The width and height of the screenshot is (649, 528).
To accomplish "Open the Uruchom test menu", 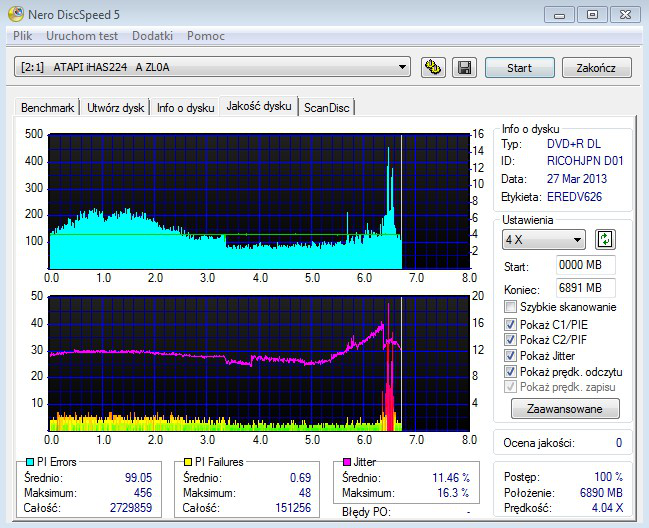I will click(82, 36).
